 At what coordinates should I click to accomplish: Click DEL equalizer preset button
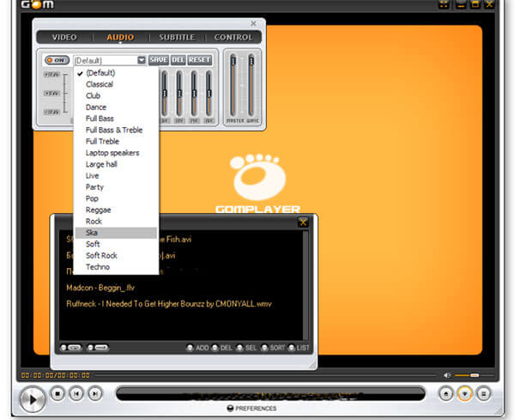178,60
